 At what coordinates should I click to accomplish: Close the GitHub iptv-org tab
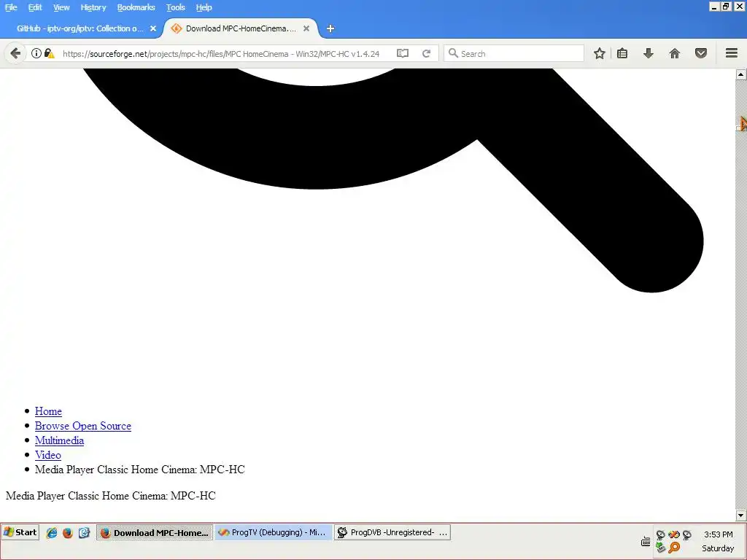coord(153,28)
